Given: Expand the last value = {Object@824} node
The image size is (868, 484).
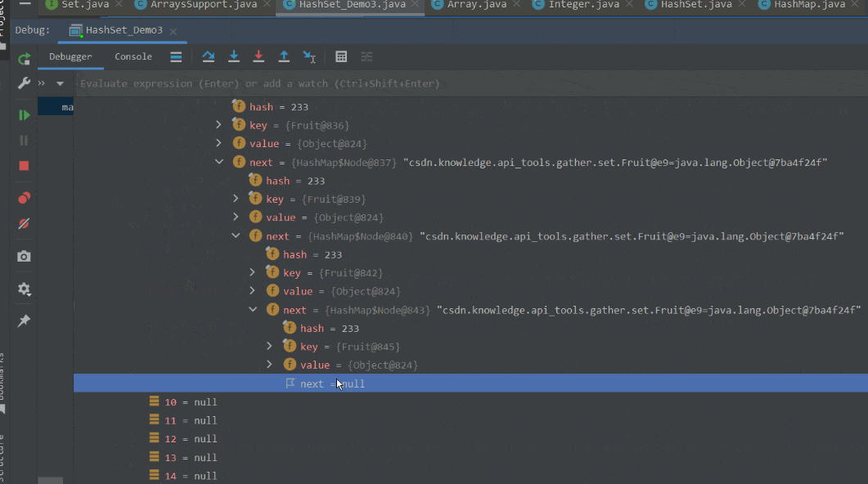Looking at the screenshot, I should click(x=270, y=365).
